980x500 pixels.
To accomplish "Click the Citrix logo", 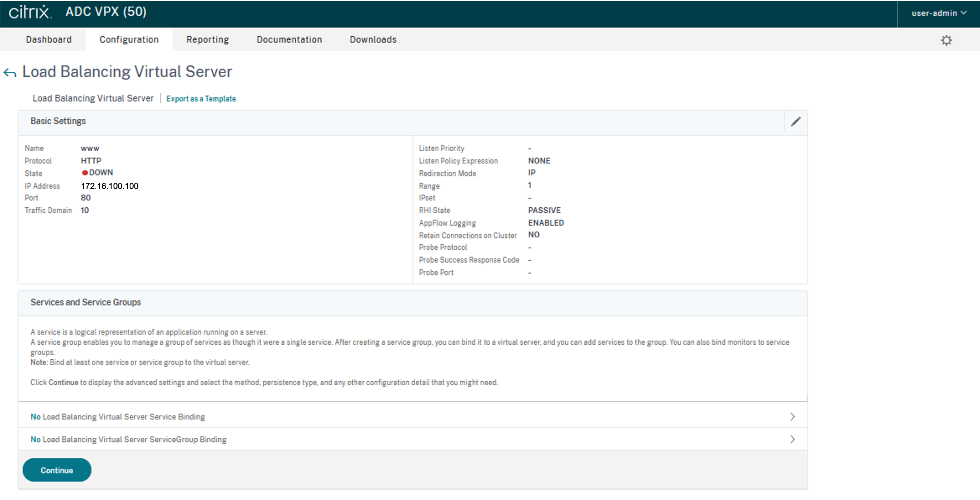I will pos(30,12).
